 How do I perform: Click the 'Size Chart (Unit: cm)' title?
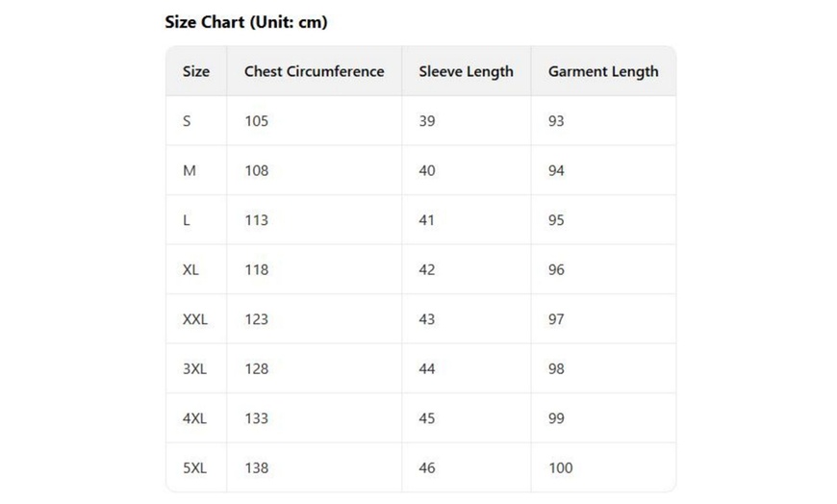[x=245, y=22]
